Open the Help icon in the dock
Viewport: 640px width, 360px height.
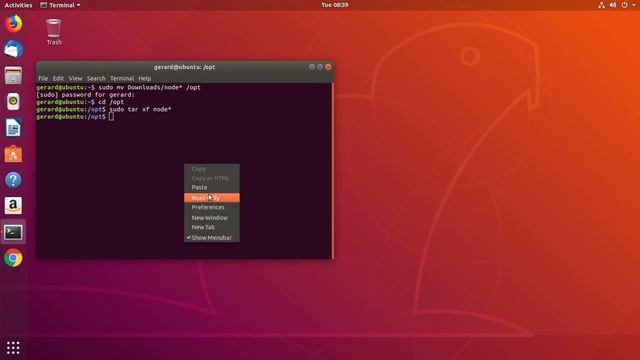tap(13, 180)
